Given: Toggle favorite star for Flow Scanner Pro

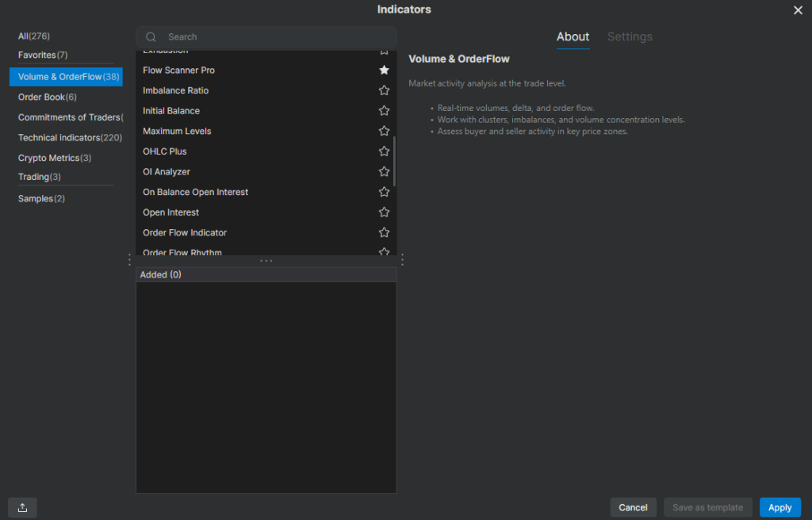Looking at the screenshot, I should pos(384,70).
